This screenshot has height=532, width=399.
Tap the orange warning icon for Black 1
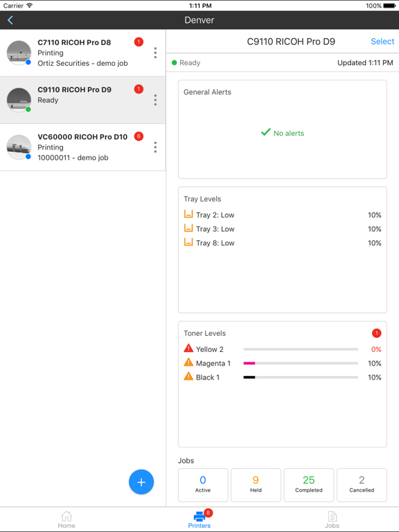(188, 376)
